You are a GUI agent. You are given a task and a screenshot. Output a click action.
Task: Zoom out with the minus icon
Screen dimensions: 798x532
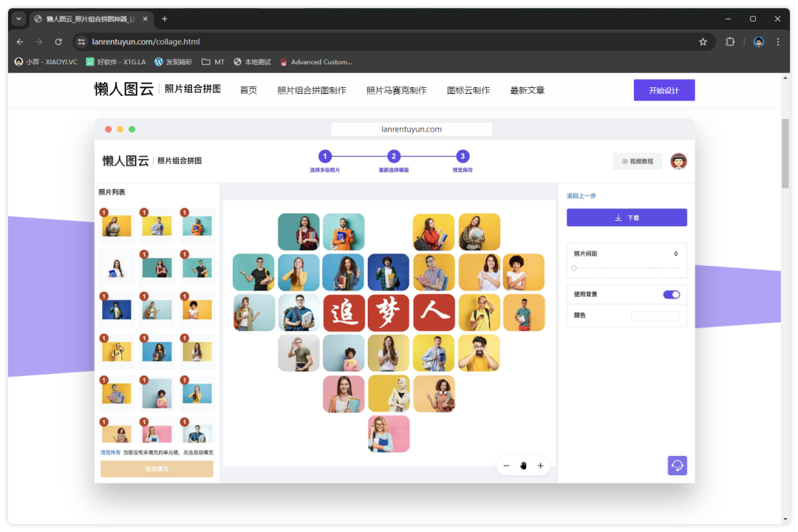506,465
